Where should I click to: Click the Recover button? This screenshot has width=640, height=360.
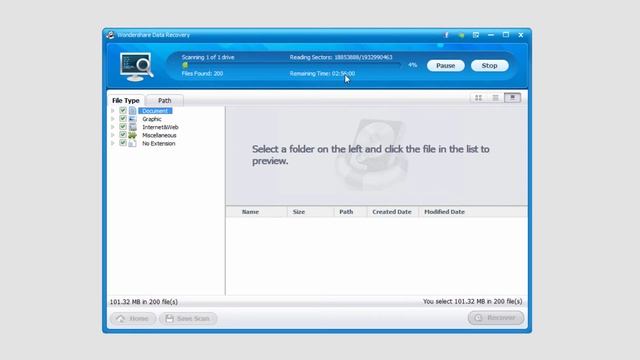(x=496, y=318)
